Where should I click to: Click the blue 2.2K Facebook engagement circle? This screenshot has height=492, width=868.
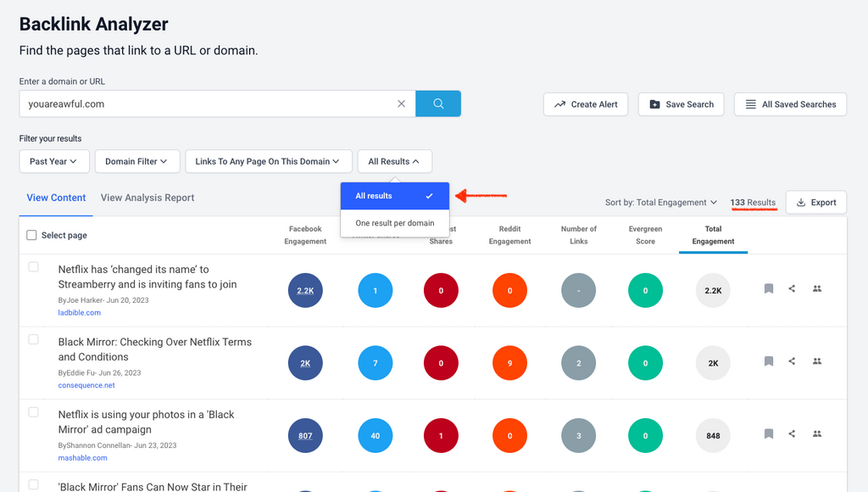[305, 290]
